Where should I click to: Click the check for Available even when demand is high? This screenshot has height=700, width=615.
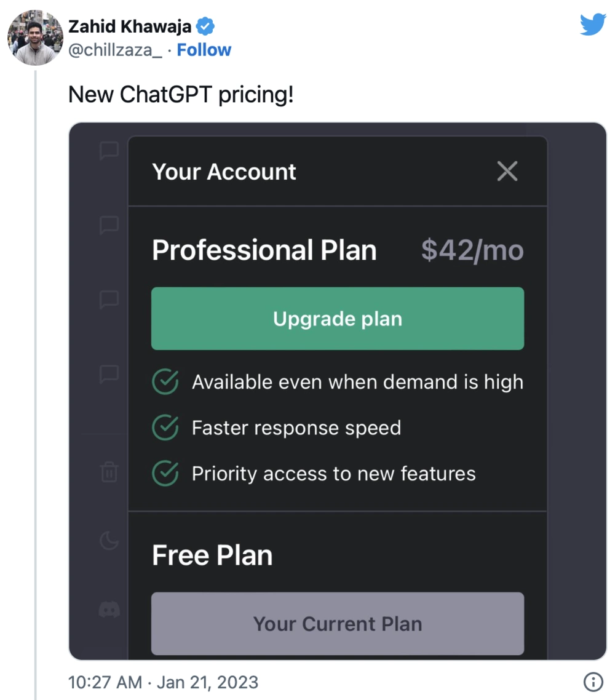164,381
